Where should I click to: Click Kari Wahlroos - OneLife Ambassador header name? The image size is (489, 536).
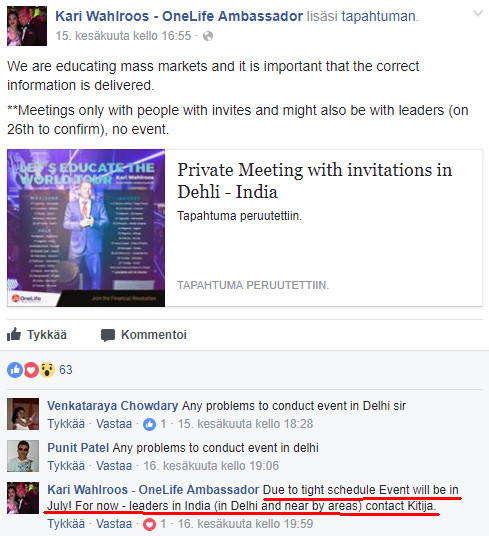click(179, 16)
